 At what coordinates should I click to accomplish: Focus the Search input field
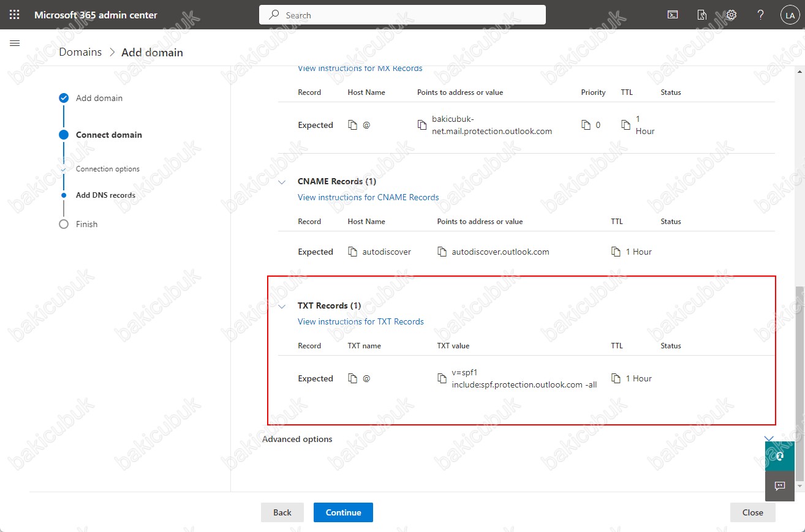pos(402,15)
